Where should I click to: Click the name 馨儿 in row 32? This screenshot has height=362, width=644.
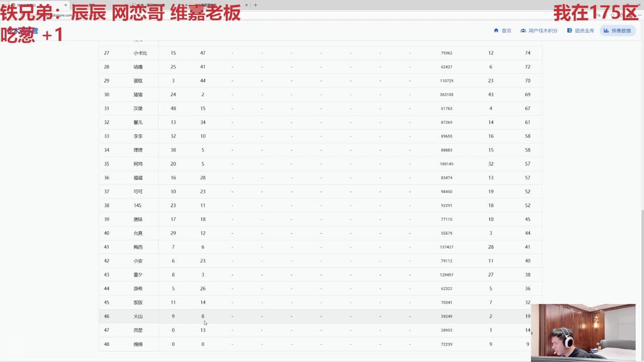[x=138, y=122]
